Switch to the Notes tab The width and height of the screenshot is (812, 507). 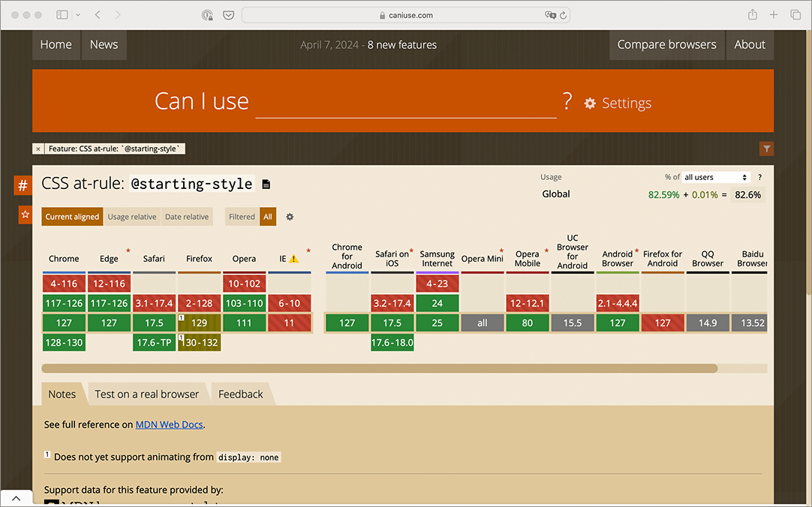point(62,394)
